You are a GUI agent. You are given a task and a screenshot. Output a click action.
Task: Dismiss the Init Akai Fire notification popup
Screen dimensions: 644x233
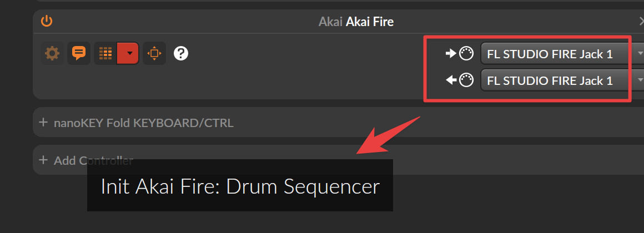[x=240, y=185]
